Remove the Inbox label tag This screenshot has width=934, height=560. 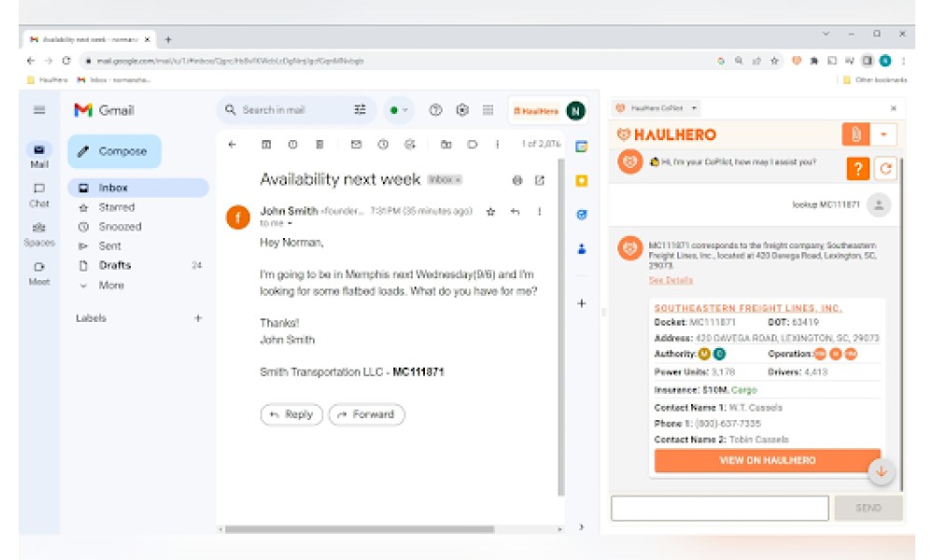(x=458, y=180)
